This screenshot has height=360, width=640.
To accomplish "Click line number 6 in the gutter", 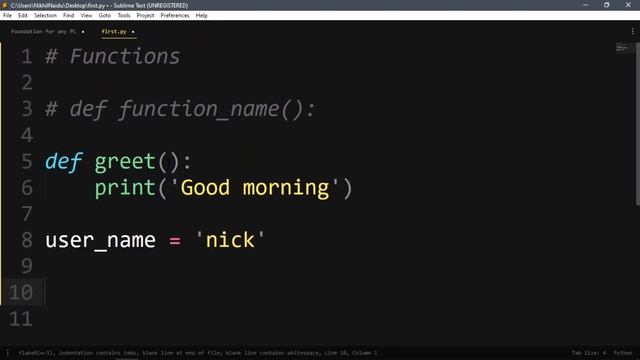I will click(27, 187).
